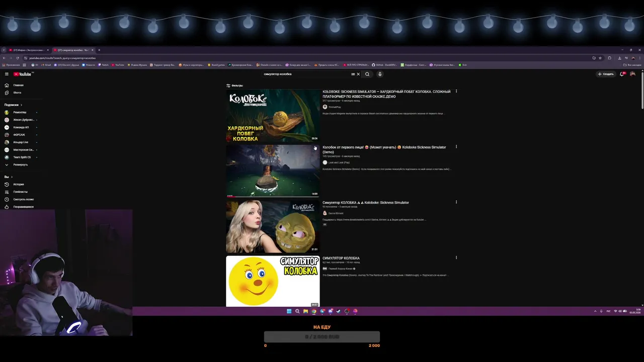
Task: Go to Главная in the sidebar
Action: tap(18, 85)
